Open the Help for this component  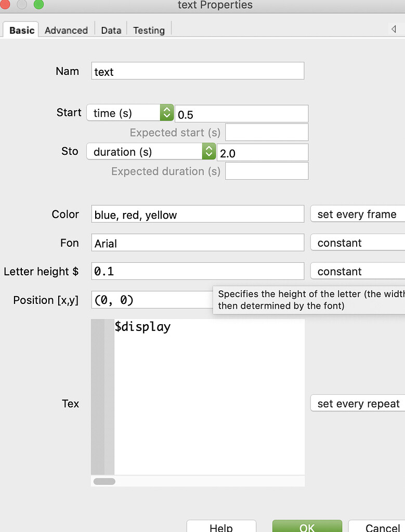pyautogui.click(x=221, y=527)
